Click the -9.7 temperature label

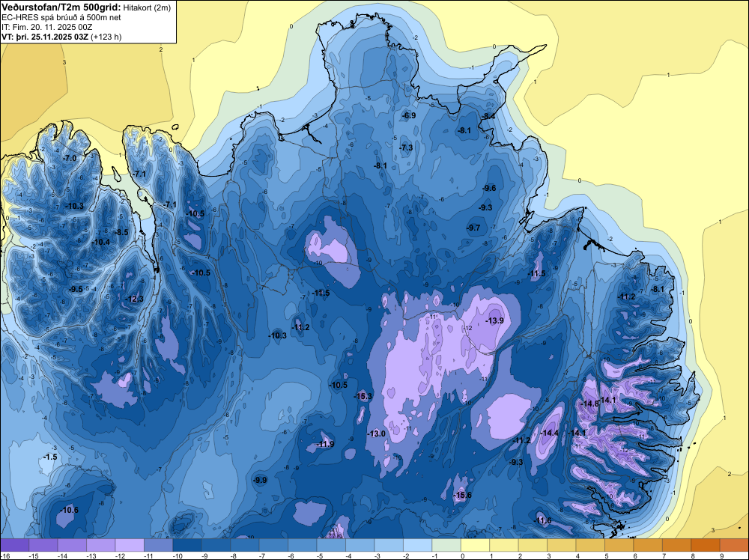pyautogui.click(x=473, y=228)
